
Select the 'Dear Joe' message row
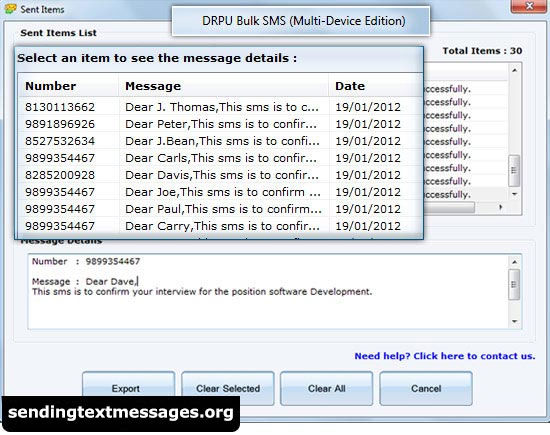pyautogui.click(x=220, y=192)
